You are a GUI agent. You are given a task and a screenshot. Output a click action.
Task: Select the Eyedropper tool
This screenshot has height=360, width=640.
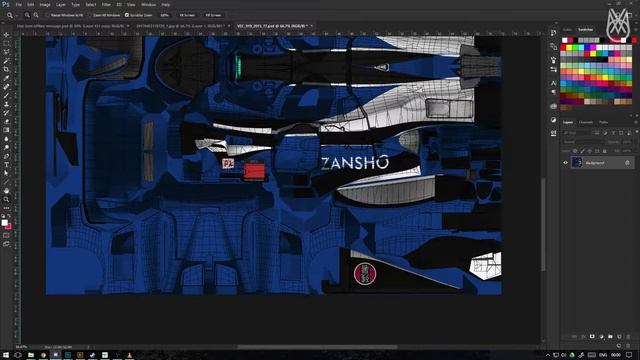[6, 78]
